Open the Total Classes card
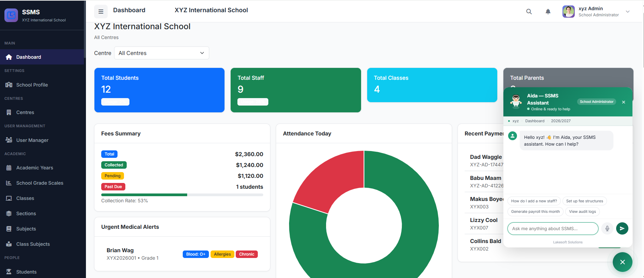 432,85
